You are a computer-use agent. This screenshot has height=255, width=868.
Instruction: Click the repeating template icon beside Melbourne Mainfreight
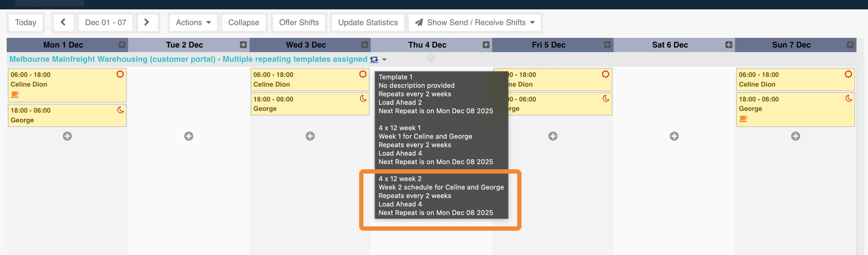point(374,60)
